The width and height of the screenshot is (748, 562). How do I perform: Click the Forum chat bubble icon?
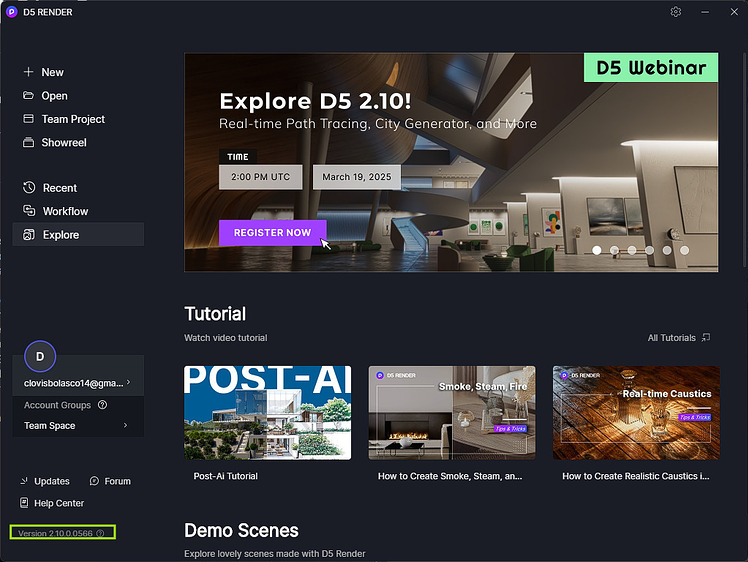click(x=94, y=481)
